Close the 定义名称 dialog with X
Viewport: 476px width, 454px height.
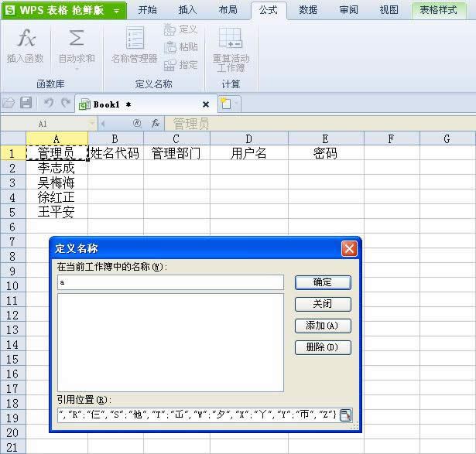pos(349,249)
